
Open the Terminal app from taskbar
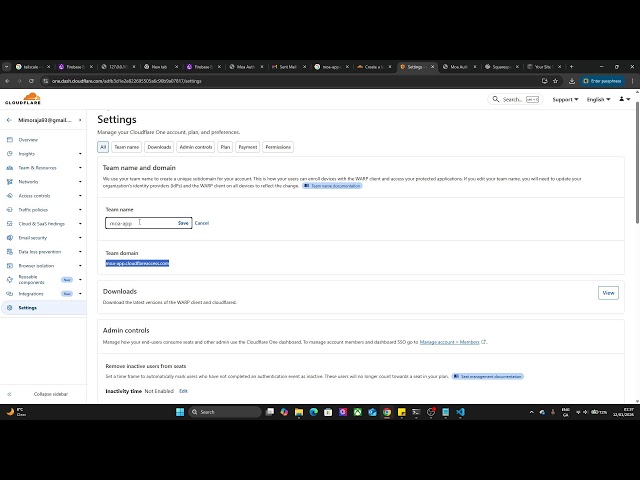pos(416,412)
